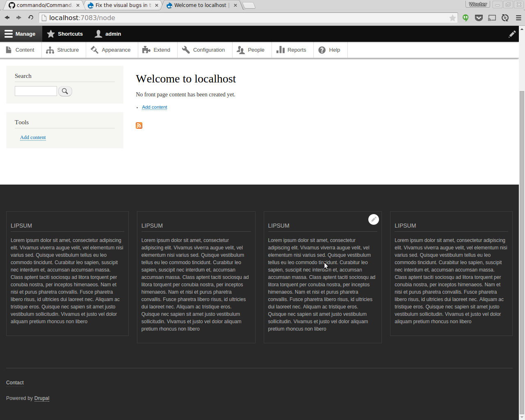Viewport: 525px width, 420px height.
Task: Open the Configuration admin menu
Action: pos(204,50)
